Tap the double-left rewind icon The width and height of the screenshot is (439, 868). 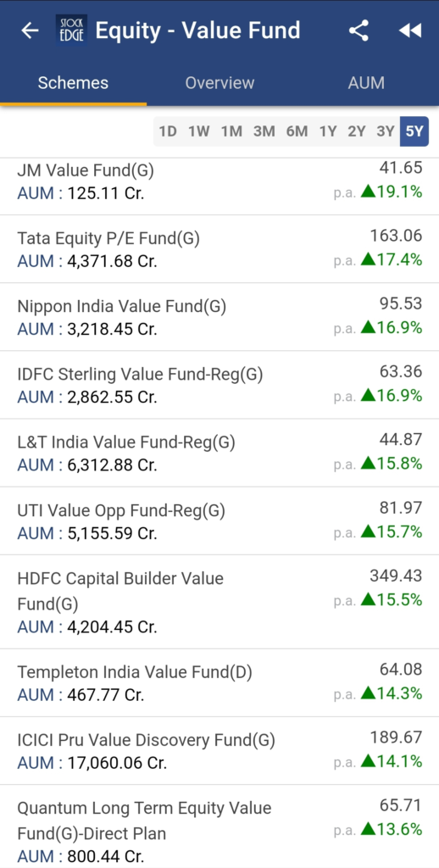point(410,31)
